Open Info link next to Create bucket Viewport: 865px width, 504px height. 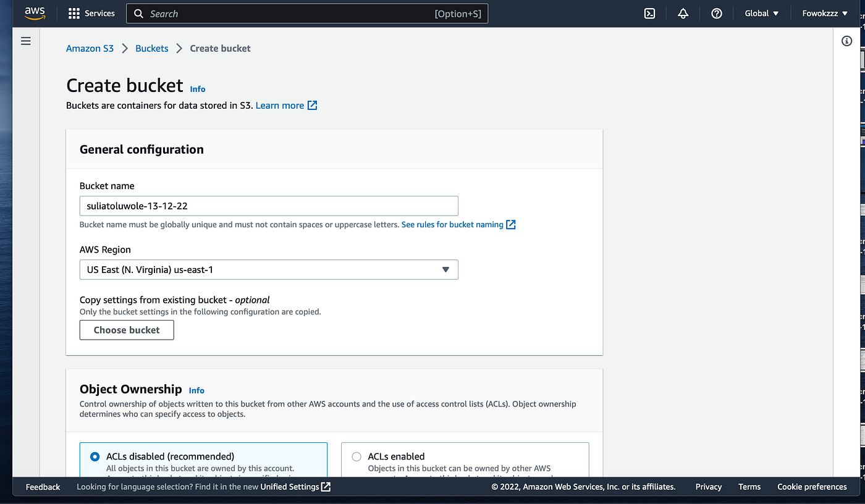pos(198,89)
